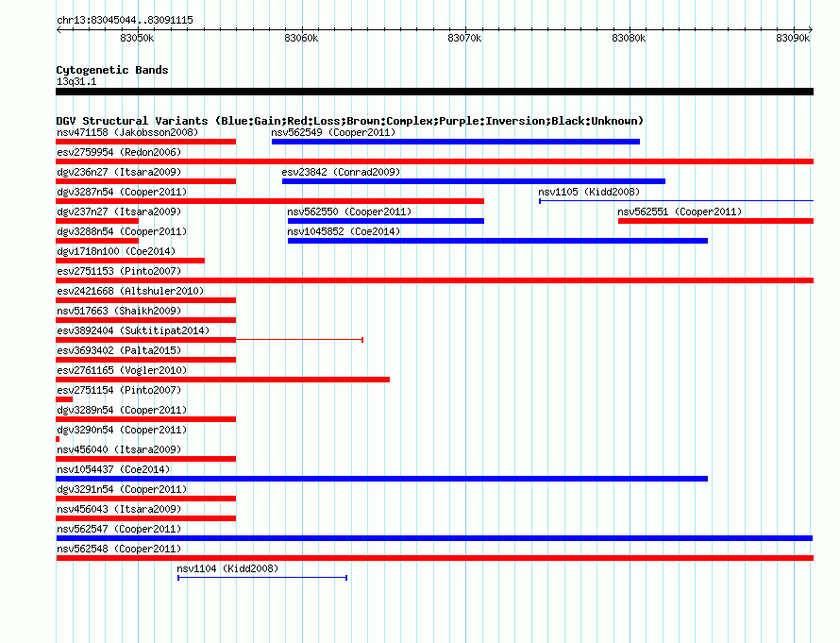The height and width of the screenshot is (643, 840).
Task: Select the 13q31.1 band label
Action: [x=76, y=81]
